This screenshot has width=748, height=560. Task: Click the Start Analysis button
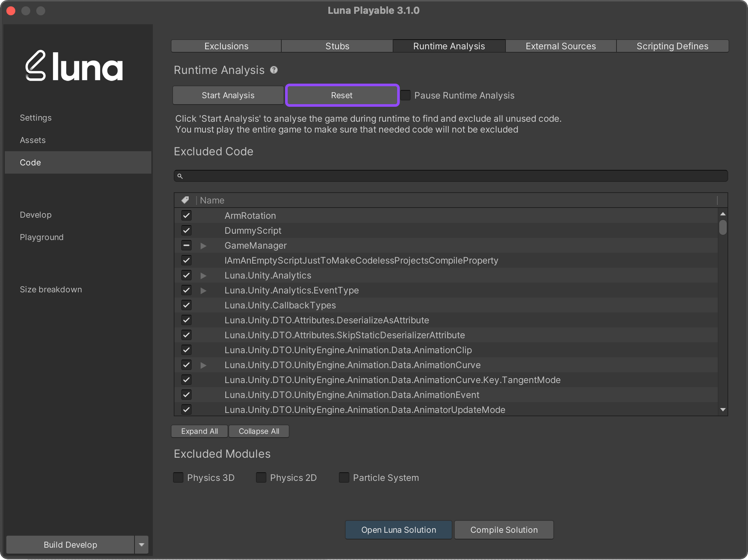coord(228,95)
